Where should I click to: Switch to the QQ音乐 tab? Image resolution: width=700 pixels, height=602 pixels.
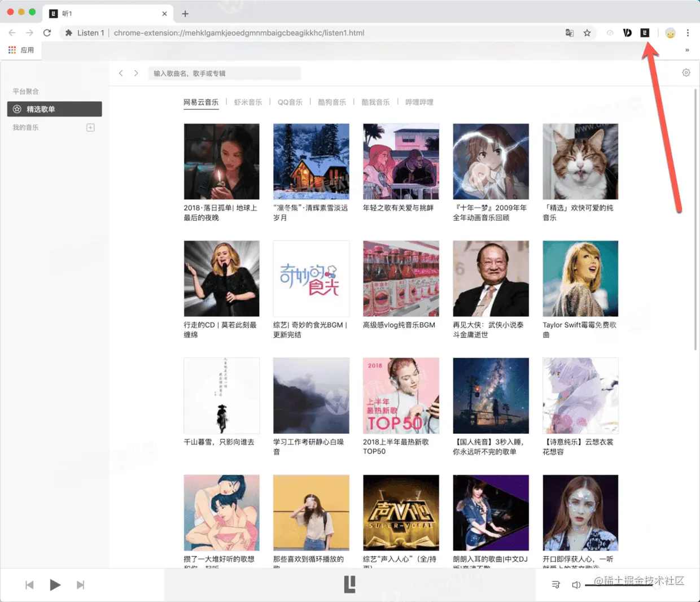[290, 102]
